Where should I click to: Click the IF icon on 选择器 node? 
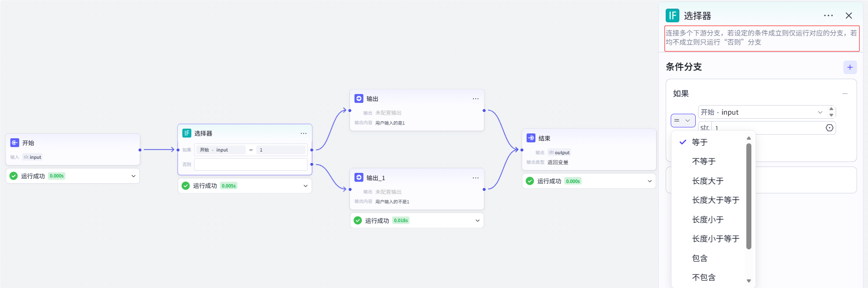click(x=187, y=133)
